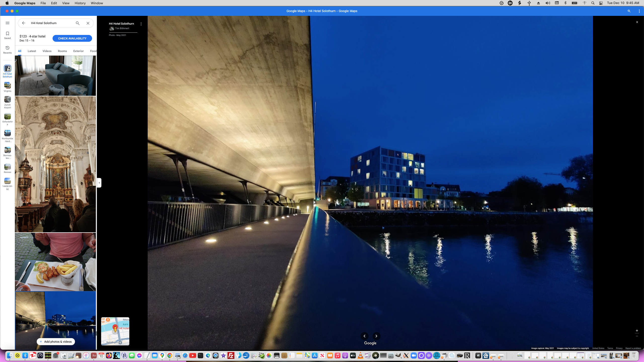This screenshot has width=644, height=362.
Task: Go back using the arrow icon
Action: point(24,23)
